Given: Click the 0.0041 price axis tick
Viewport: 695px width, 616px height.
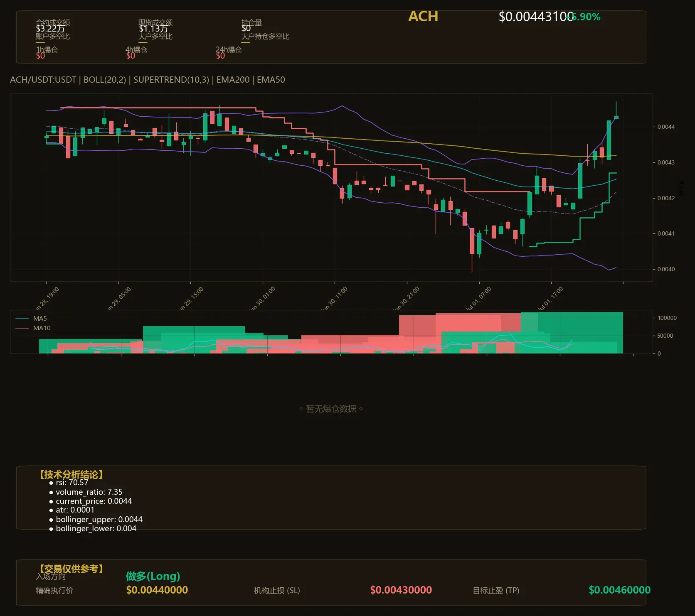Looking at the screenshot, I should tap(666, 233).
